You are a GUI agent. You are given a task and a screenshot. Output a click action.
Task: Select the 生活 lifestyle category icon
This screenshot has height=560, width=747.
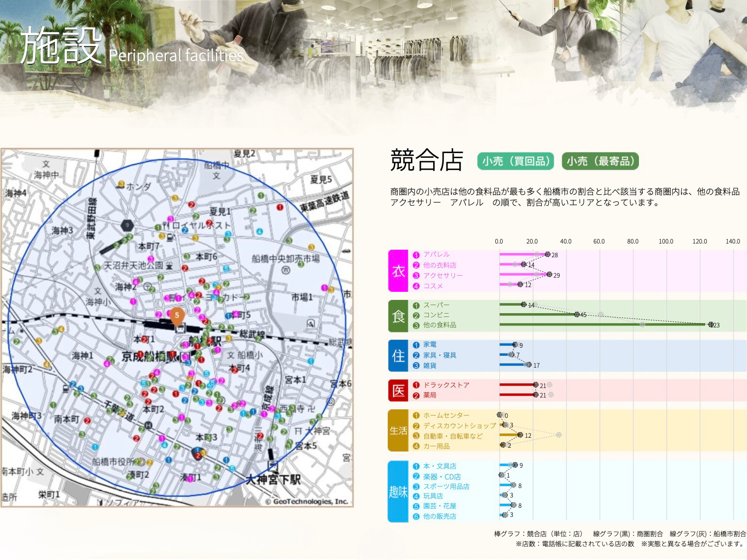click(398, 430)
